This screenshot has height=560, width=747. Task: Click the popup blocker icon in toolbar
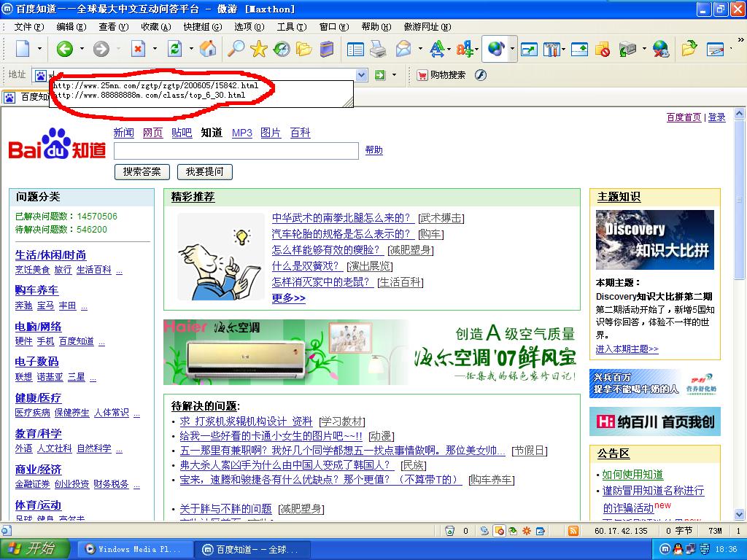tap(603, 49)
